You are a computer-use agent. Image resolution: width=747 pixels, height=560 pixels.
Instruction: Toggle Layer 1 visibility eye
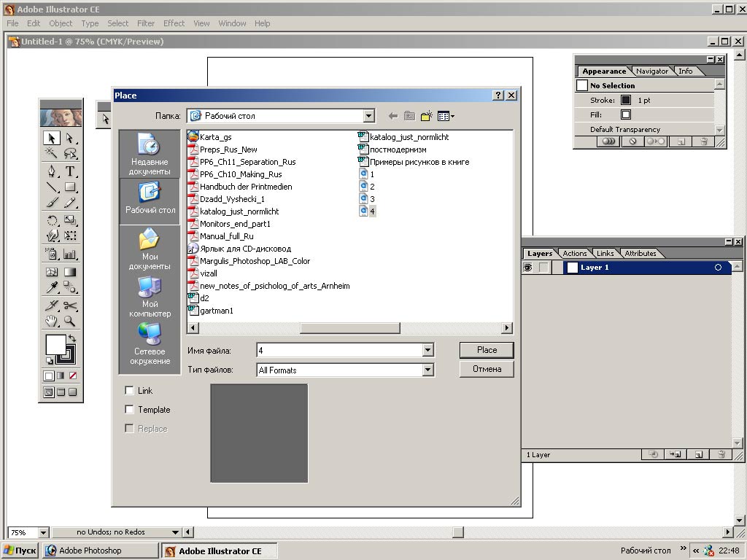pos(528,268)
